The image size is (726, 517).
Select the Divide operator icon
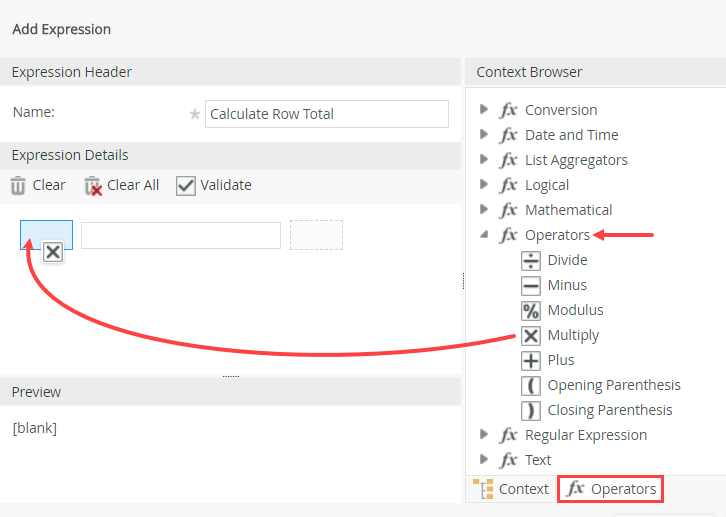tap(531, 260)
